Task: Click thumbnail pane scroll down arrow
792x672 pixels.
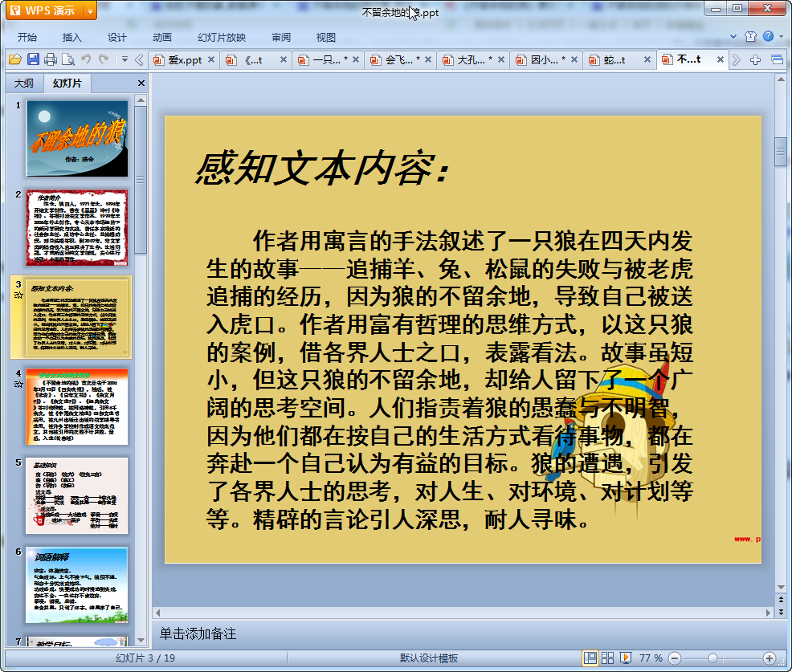Action: [x=141, y=640]
